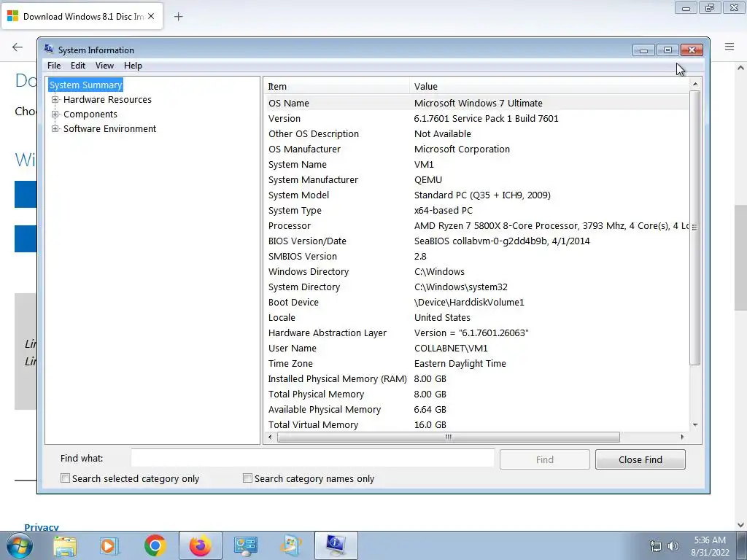The height and width of the screenshot is (560, 747).
Task: Go back in the browser
Action: tap(18, 47)
